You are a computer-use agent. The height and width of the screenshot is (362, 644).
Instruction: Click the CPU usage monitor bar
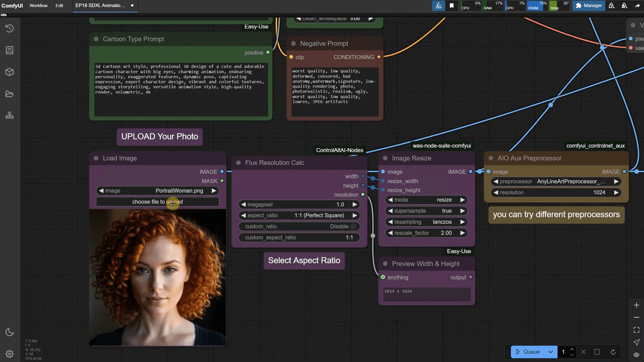coord(471,6)
